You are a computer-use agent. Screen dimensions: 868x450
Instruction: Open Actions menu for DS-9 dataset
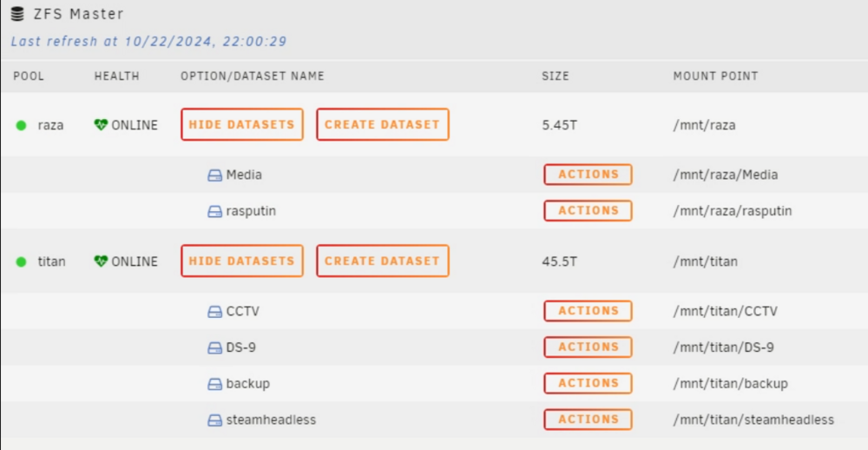[588, 347]
